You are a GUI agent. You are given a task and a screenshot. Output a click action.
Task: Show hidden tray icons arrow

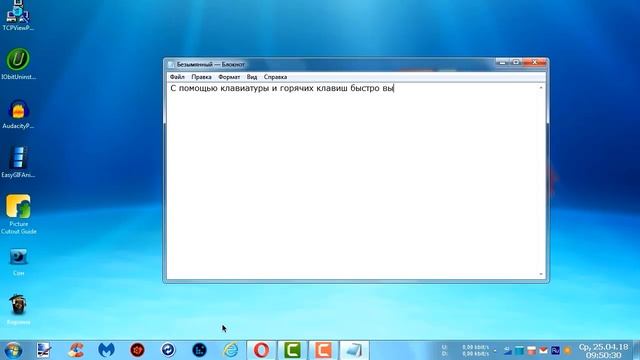point(495,351)
